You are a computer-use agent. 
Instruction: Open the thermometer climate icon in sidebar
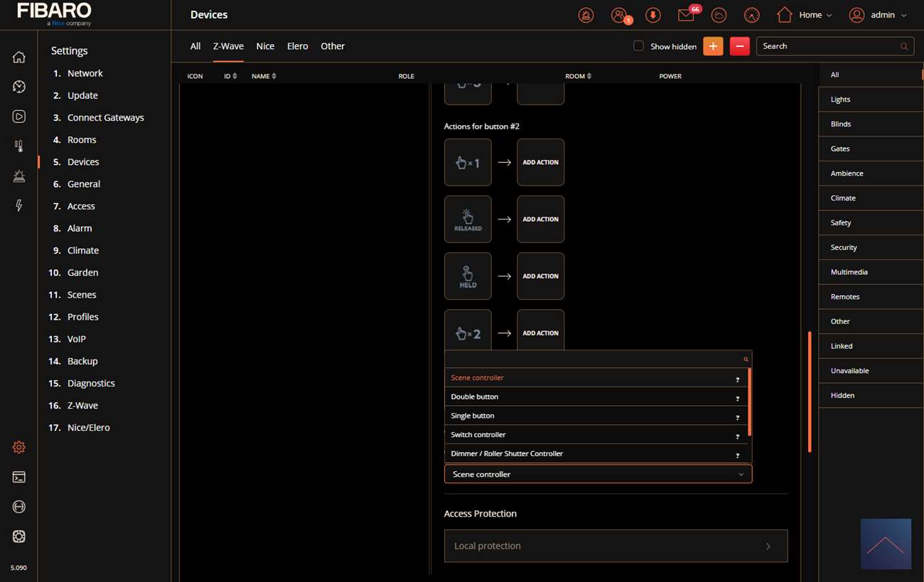pos(19,146)
